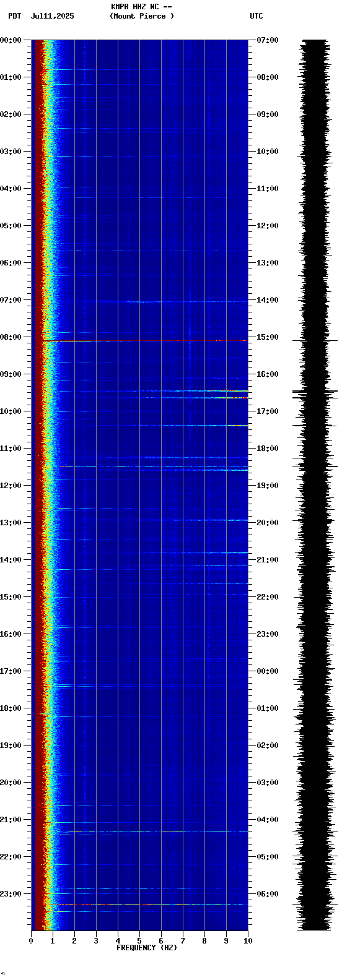Image resolution: width=342 pixels, height=980 pixels.
Task: Click the 10 Hz frequency tick label
Action: pos(248,941)
